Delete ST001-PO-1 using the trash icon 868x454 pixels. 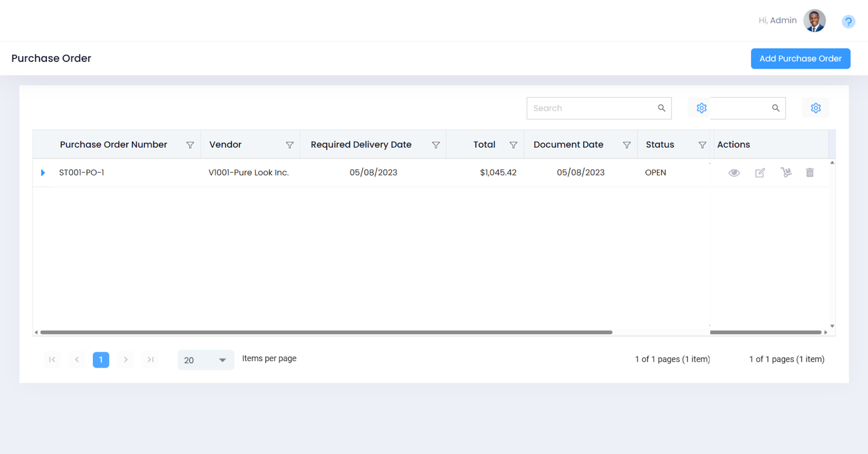tap(810, 173)
